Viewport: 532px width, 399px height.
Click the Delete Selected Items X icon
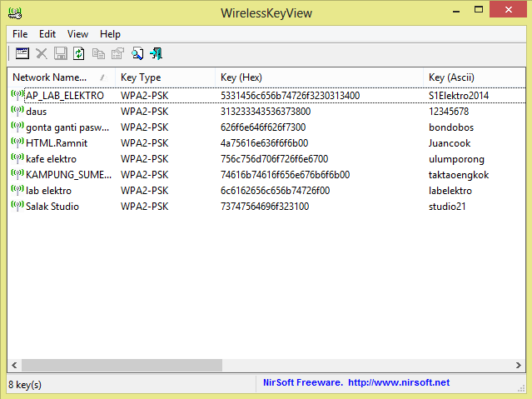pyautogui.click(x=42, y=53)
